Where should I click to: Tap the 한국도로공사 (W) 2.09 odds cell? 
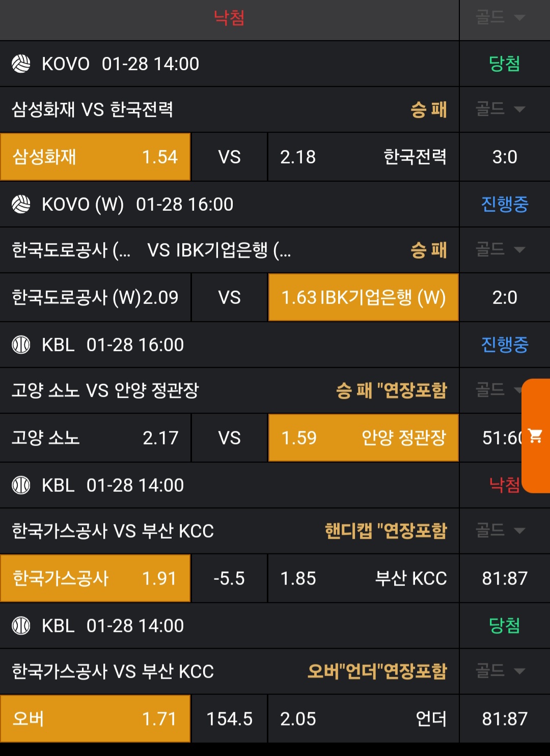95,297
